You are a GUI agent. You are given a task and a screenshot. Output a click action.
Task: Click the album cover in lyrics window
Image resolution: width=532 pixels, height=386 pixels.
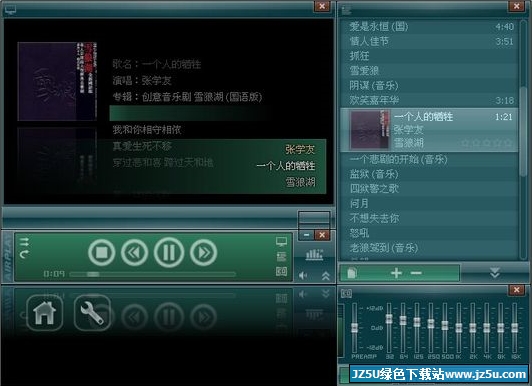pyautogui.click(x=57, y=81)
